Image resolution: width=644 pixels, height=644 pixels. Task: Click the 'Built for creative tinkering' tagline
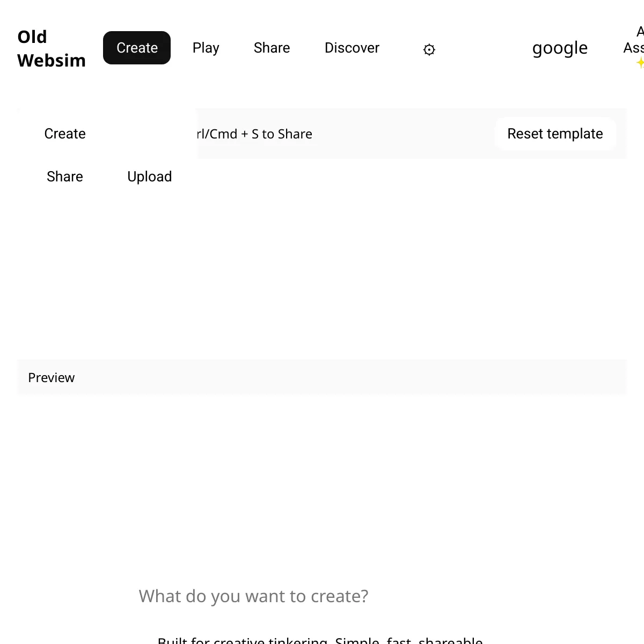pyautogui.click(x=320, y=640)
